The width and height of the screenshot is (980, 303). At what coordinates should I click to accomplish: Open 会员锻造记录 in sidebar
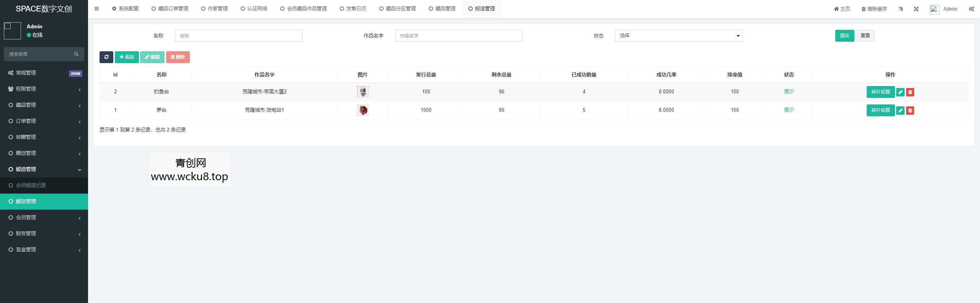31,185
